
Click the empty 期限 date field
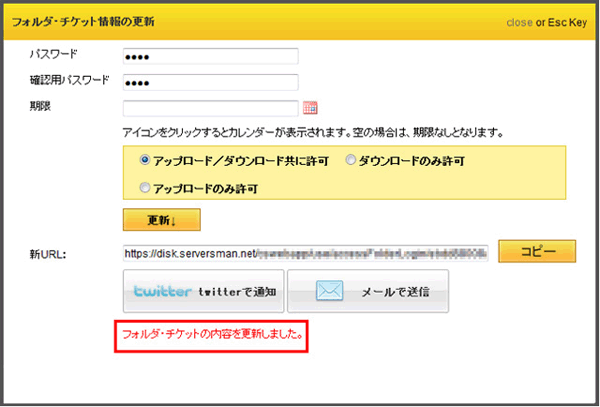[x=210, y=108]
